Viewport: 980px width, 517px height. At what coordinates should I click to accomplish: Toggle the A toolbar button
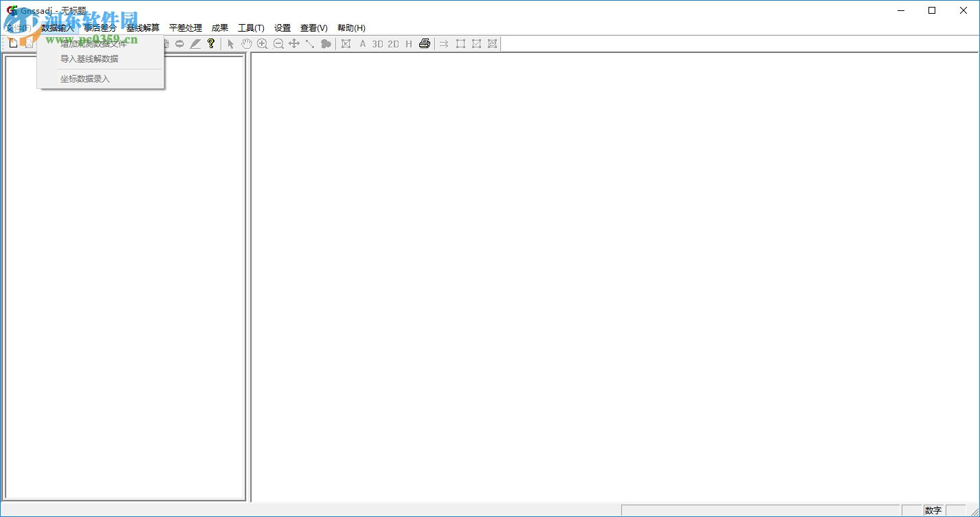click(363, 44)
